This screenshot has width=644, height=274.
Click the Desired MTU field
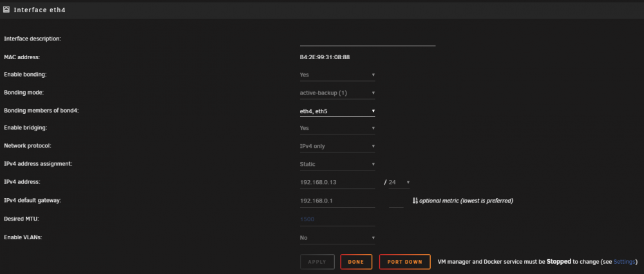(x=337, y=219)
